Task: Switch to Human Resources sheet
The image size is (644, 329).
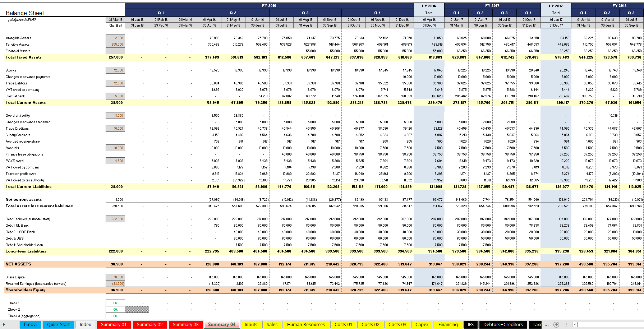Action: pos(306,325)
